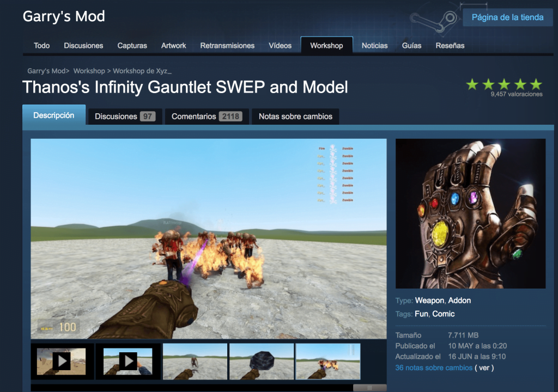Click the Workshop breadcrumb link
Viewport: 558px width, 392px height.
pyautogui.click(x=89, y=71)
